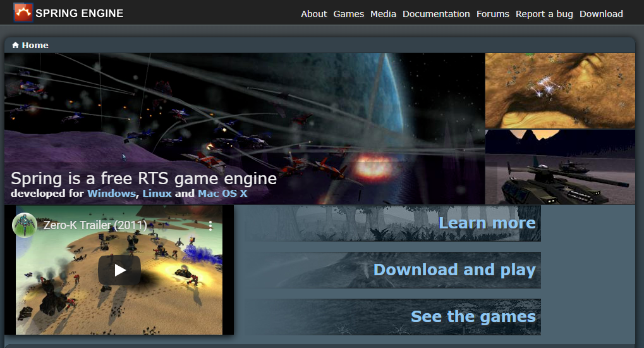Viewport: 644px width, 348px height.
Task: Click the Zero-K channel avatar icon
Action: (x=25, y=225)
